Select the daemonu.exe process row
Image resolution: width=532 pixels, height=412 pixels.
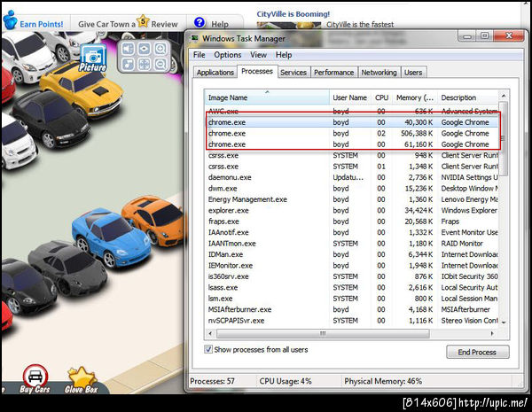(x=352, y=177)
